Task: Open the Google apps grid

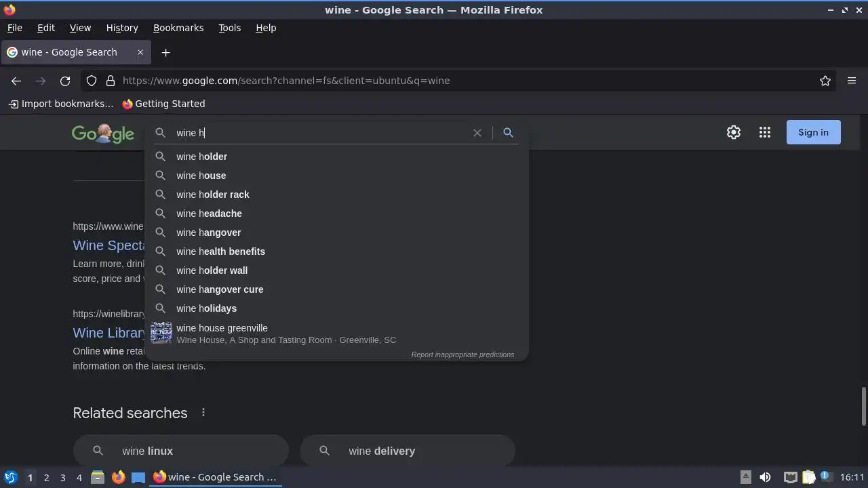Action: tap(765, 132)
